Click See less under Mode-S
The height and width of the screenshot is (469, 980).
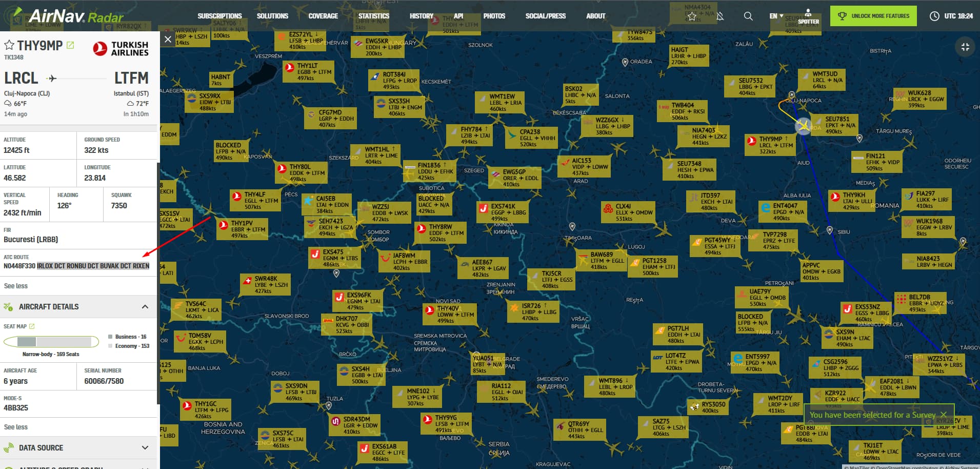(x=16, y=427)
